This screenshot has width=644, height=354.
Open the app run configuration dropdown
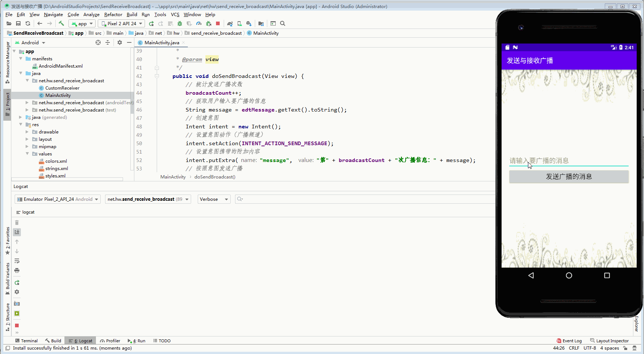tap(82, 23)
